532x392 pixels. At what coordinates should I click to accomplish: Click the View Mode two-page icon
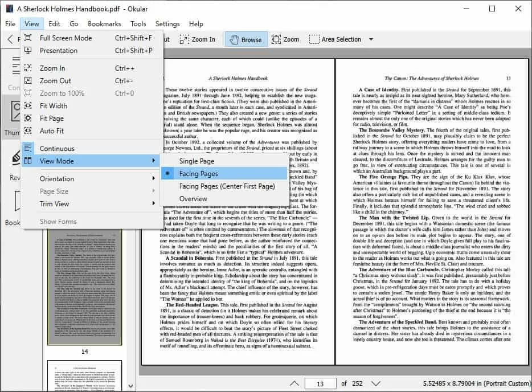(x=28, y=161)
